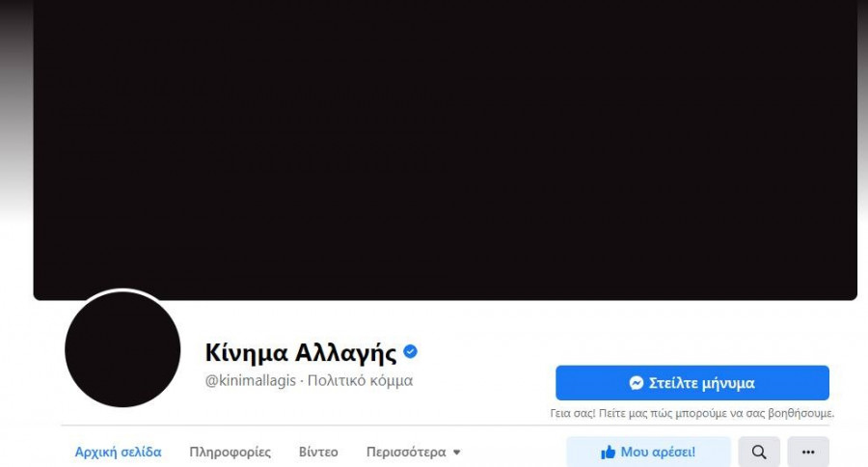This screenshot has width=868, height=467.
Task: Open the three-dots more options button
Action: [x=808, y=452]
